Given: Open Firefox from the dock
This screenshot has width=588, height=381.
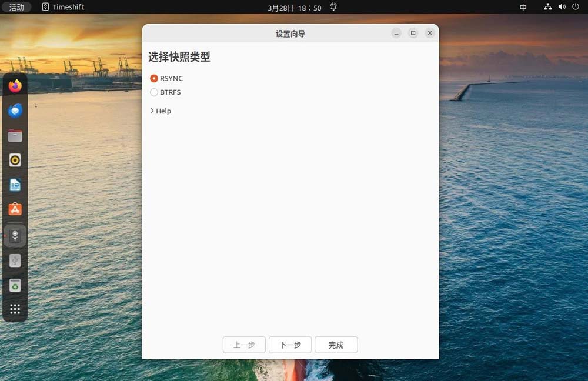Looking at the screenshot, I should pos(15,86).
